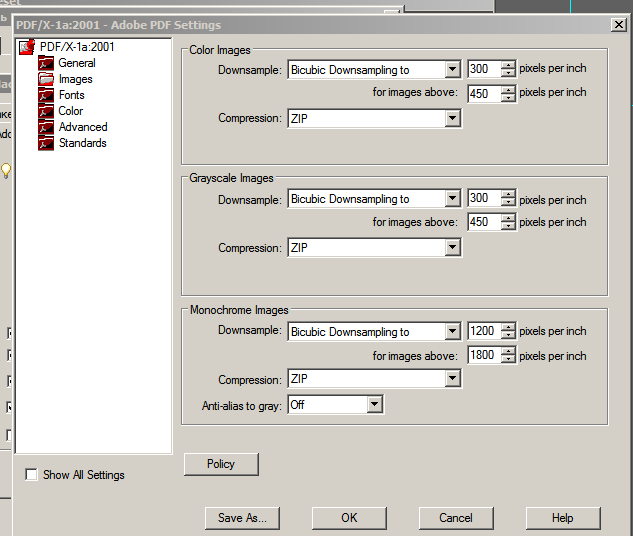Image resolution: width=633 pixels, height=536 pixels.
Task: Click the Fonts folder icon
Action: pyautogui.click(x=46, y=95)
